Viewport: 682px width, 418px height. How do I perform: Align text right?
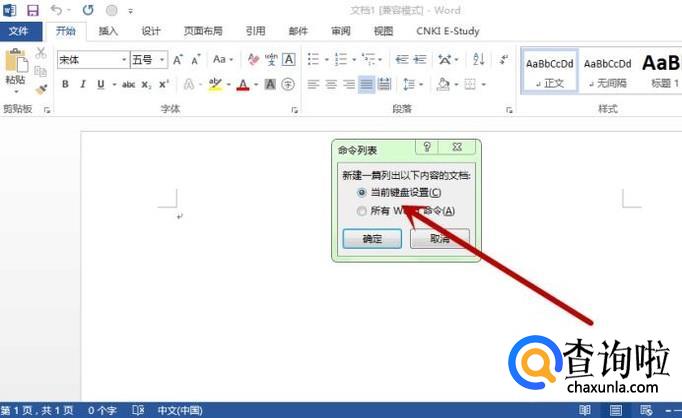coord(349,84)
